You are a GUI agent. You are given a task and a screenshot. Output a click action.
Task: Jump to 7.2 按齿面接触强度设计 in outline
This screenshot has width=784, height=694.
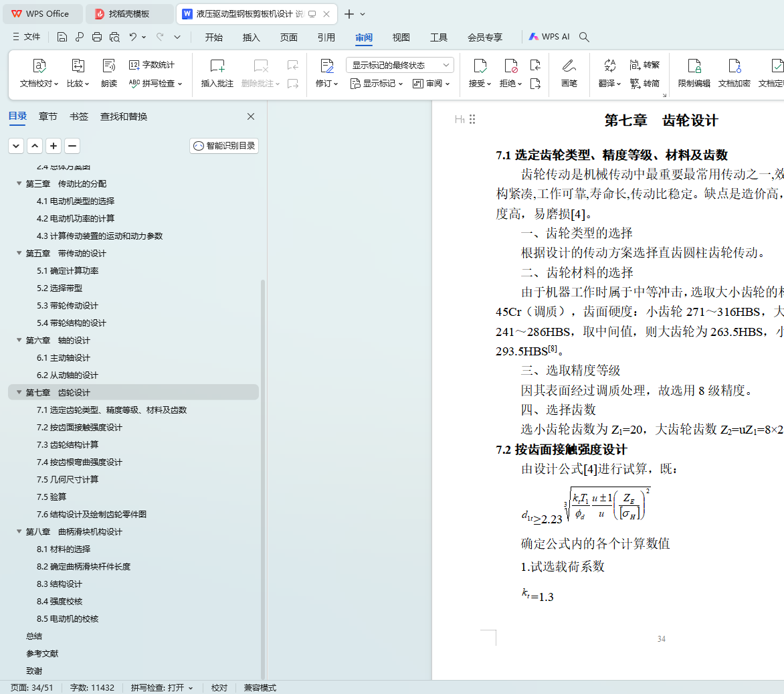pos(80,427)
